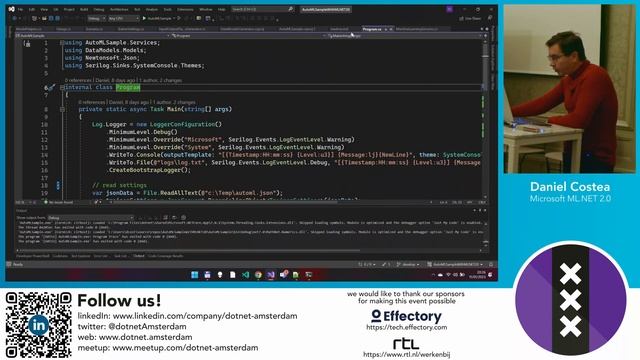Open the Code Coverage Results tab
The image size is (640, 360).
tap(166, 256)
